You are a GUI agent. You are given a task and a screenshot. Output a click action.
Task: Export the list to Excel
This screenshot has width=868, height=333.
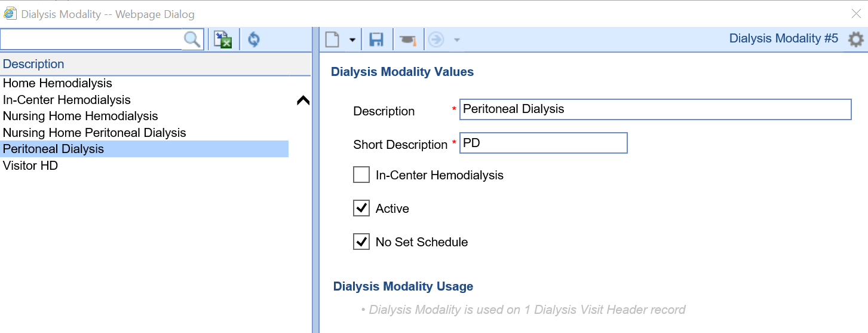(x=223, y=39)
